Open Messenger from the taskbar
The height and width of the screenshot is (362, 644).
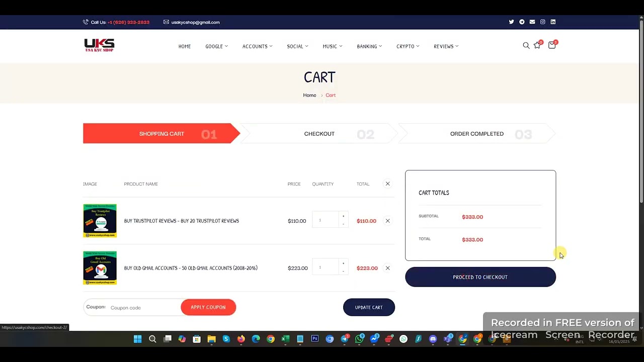tap(374, 339)
